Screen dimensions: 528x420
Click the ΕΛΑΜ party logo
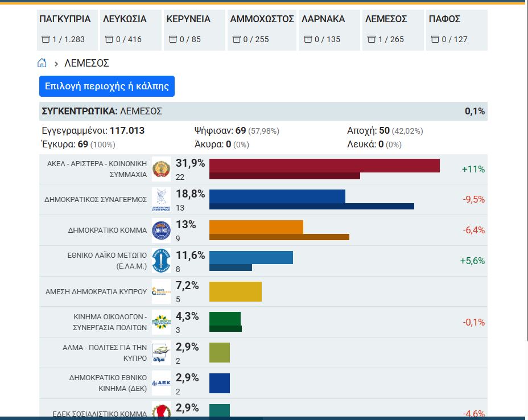(161, 261)
